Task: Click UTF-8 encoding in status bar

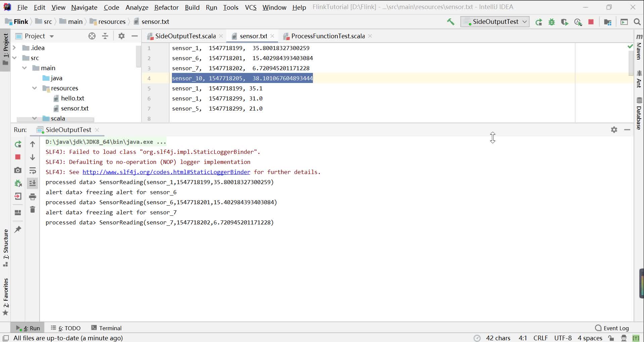Action: (563, 338)
